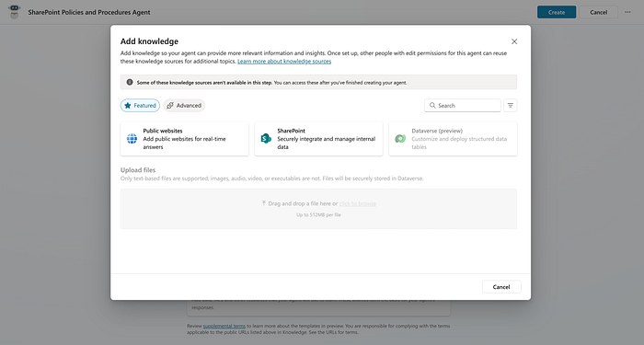Click the 'click to browse' link
This screenshot has height=345, width=644.
(x=357, y=203)
